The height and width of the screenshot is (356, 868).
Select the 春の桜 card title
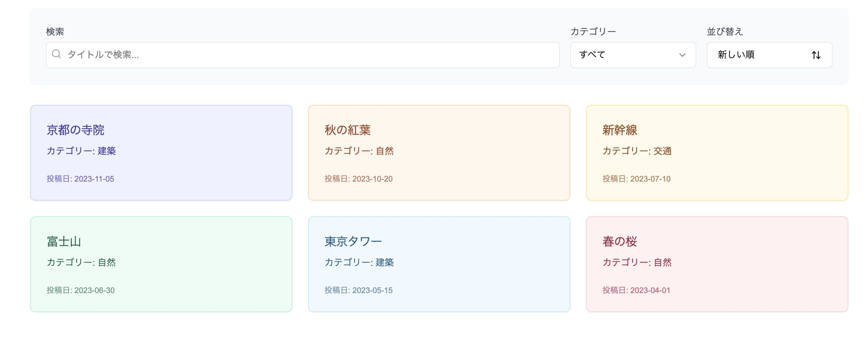619,241
